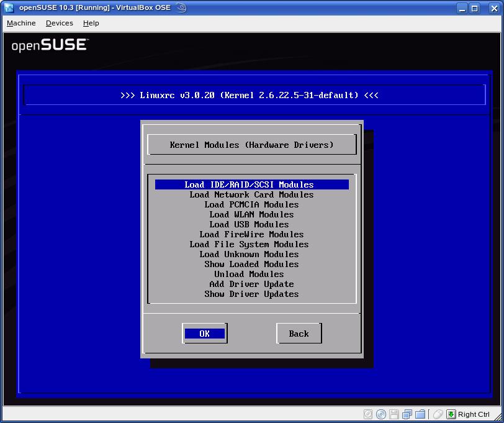The width and height of the screenshot is (504, 423).
Task: Click the openSUSE logo
Action: pyautogui.click(x=50, y=45)
